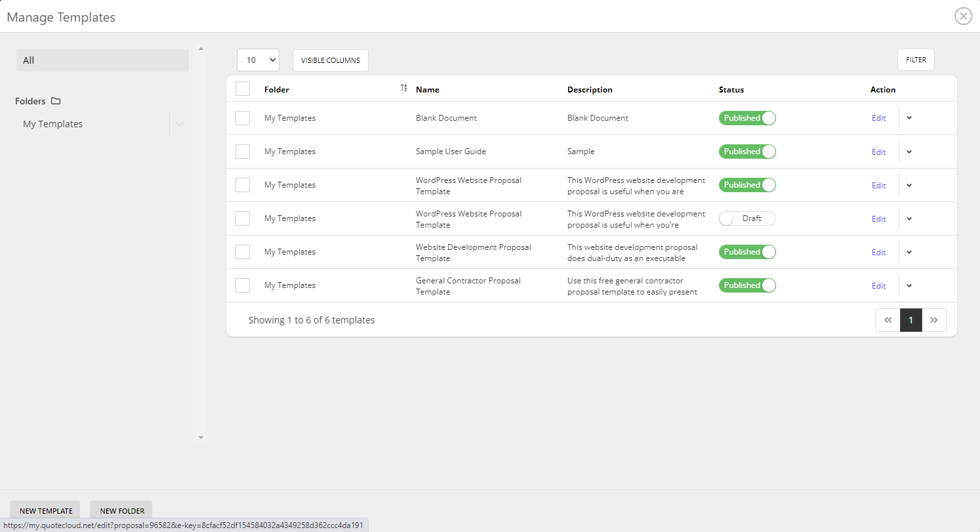Open the page size dropdown showing 10

[x=258, y=59]
